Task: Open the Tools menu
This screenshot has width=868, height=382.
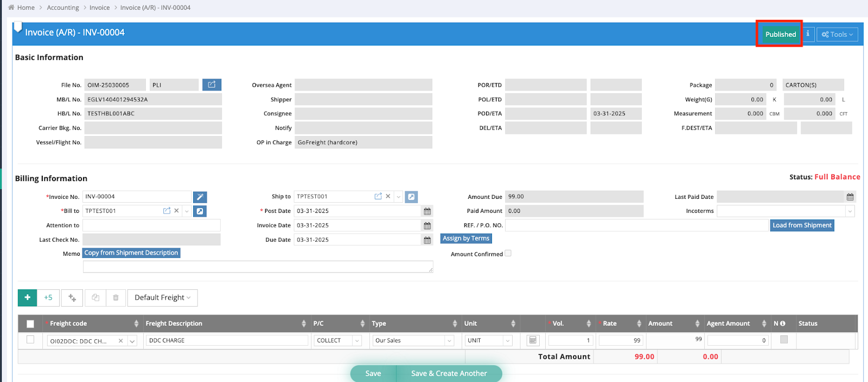Action: (x=837, y=34)
